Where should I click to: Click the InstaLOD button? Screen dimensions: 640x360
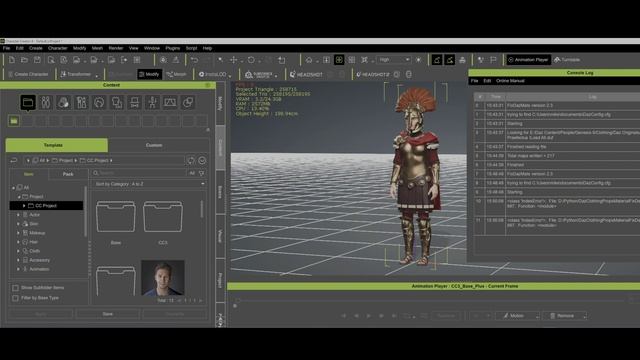point(213,74)
